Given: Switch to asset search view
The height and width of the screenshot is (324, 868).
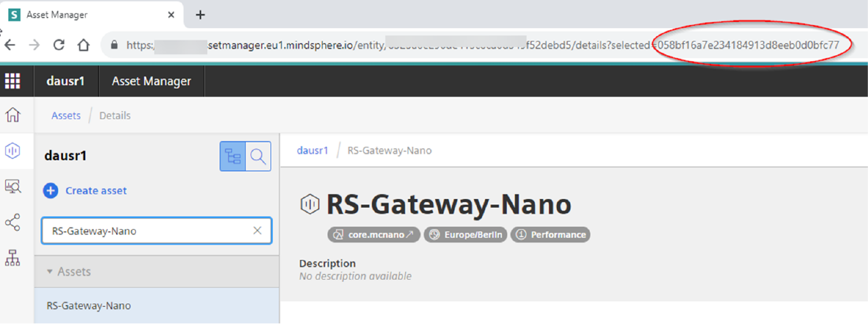Looking at the screenshot, I should coord(258,156).
